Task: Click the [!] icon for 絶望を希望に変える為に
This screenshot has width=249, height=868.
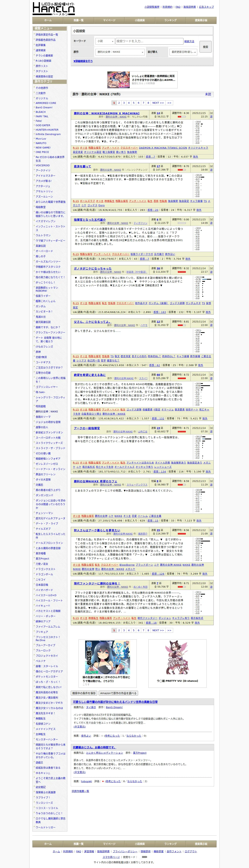Action: 211,375
